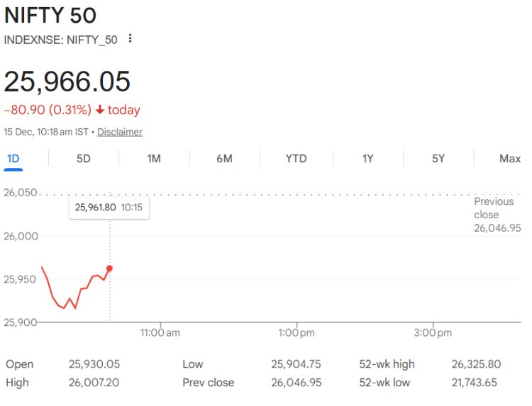Show the 1M chart range

pos(154,159)
